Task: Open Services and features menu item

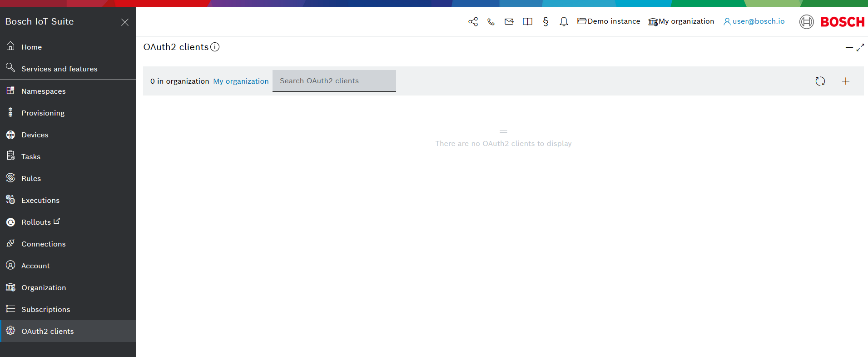Action: [x=68, y=69]
